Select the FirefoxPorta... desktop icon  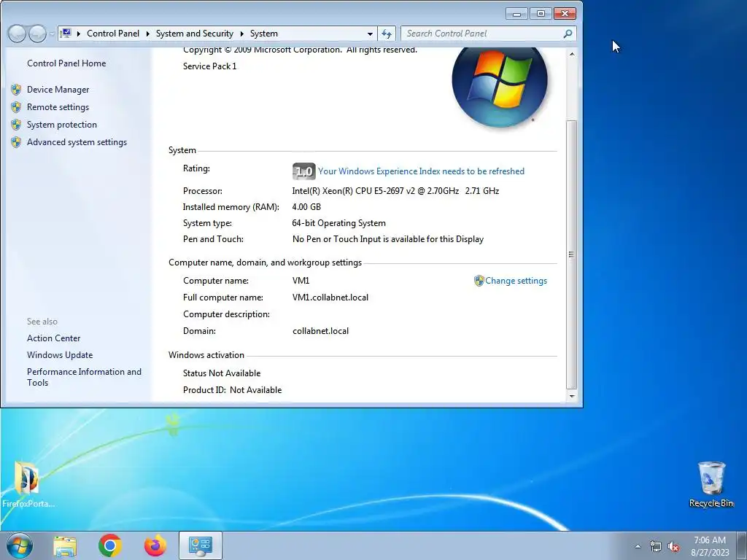click(28, 484)
